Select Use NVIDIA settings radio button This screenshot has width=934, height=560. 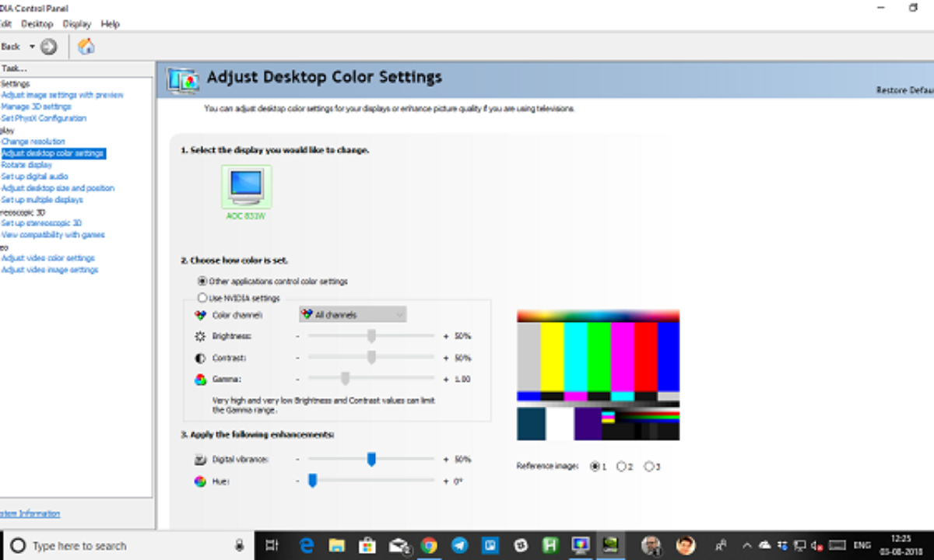click(202, 298)
